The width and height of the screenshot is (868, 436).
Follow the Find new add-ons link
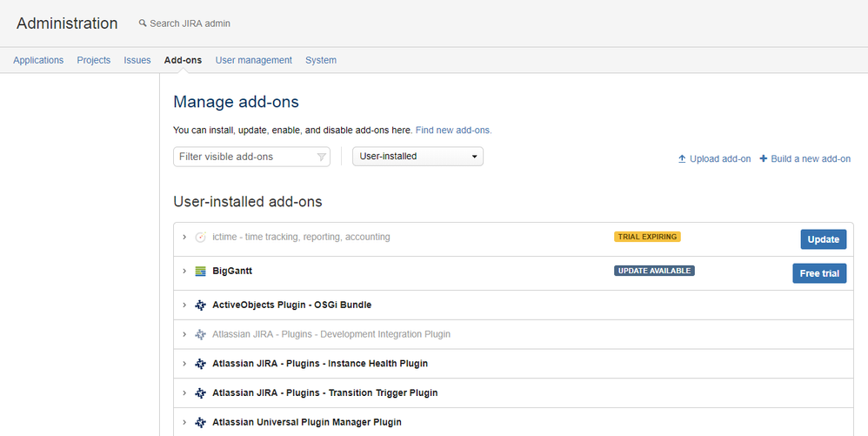pos(453,131)
